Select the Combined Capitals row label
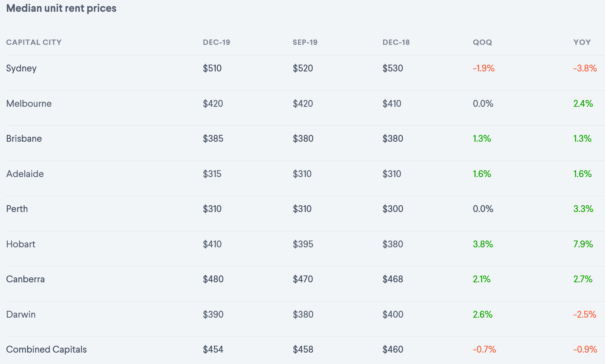 coord(46,350)
